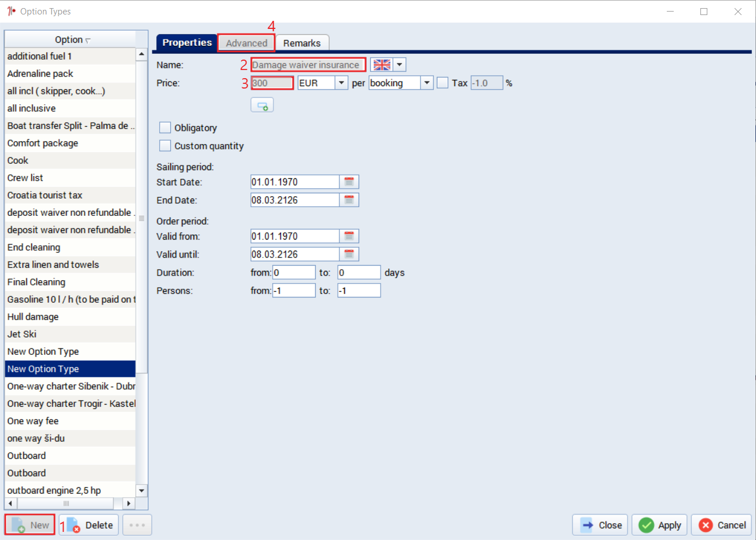Select the Properties tab
756x540 pixels.
187,42
